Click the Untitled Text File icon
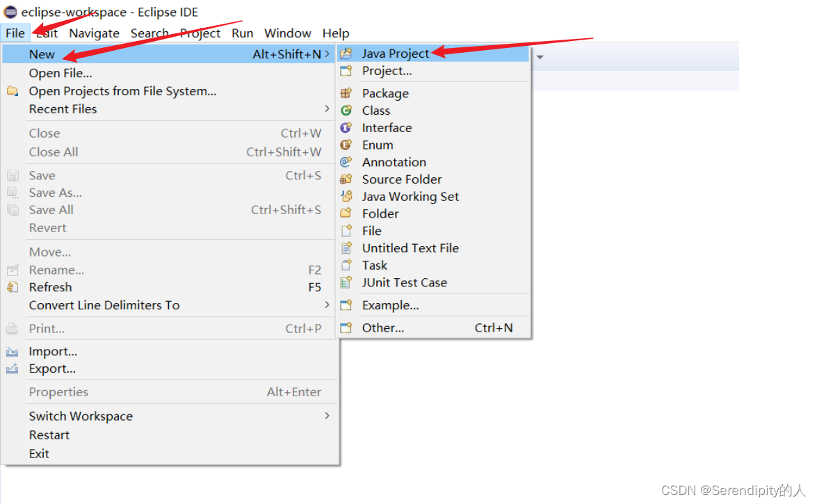 click(x=346, y=248)
